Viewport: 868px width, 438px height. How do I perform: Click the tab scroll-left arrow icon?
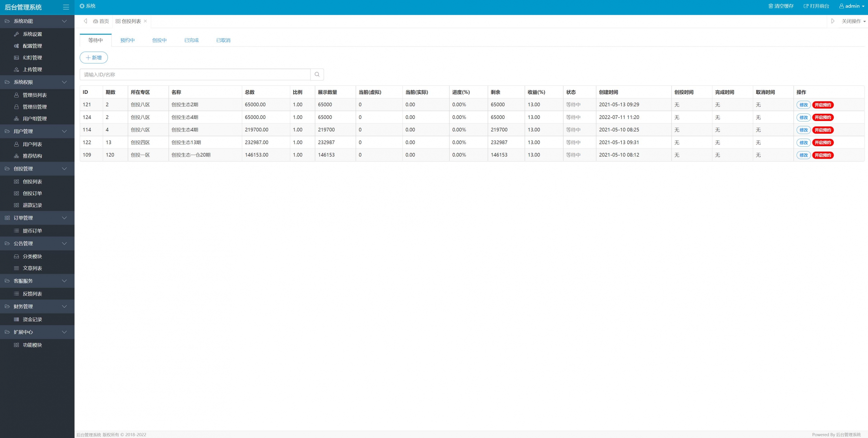pos(86,21)
